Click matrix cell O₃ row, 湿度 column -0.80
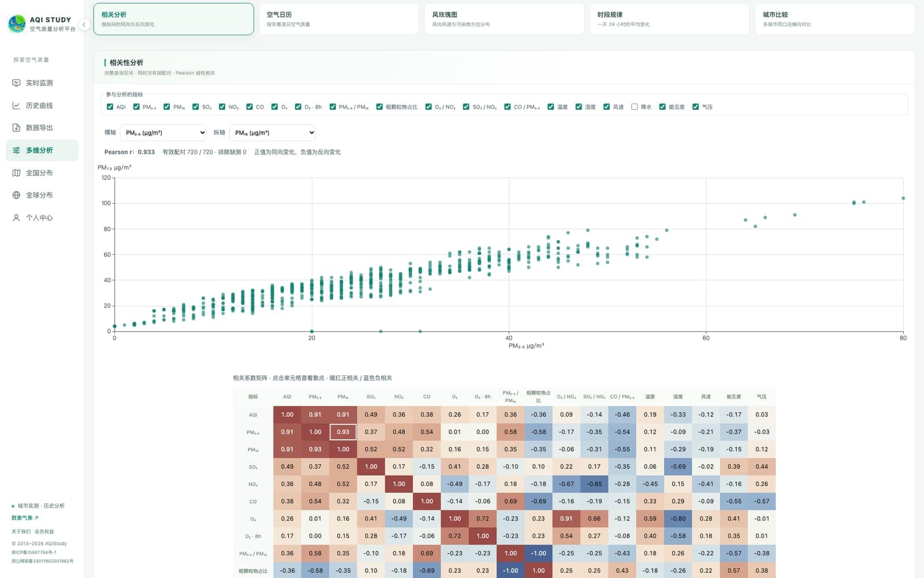The height and width of the screenshot is (578, 924). point(678,518)
